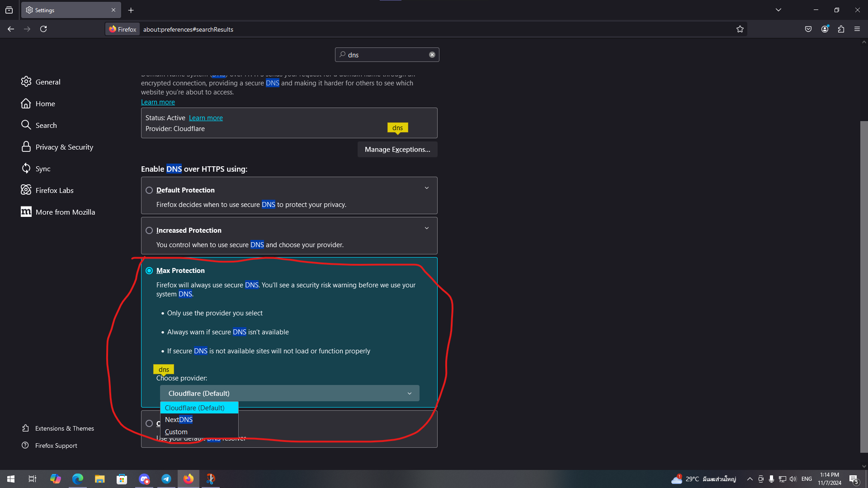Open the Privacy & Security category

pyautogui.click(x=57, y=147)
